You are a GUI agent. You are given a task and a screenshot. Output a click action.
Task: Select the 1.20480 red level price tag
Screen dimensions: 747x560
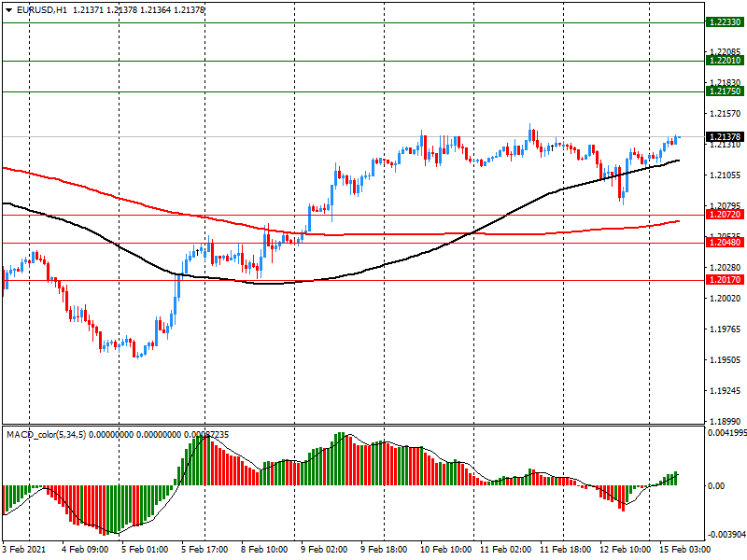tap(725, 243)
